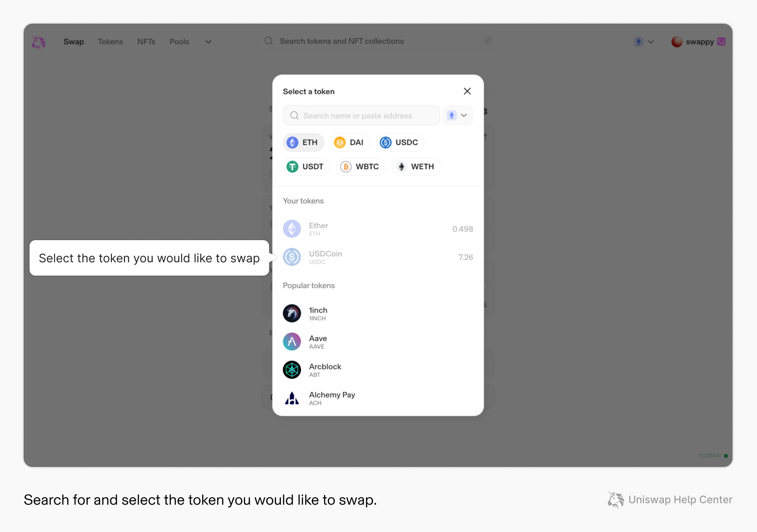Click the purple wallet badge icon after swappy
757x532 pixels.
[x=721, y=41]
